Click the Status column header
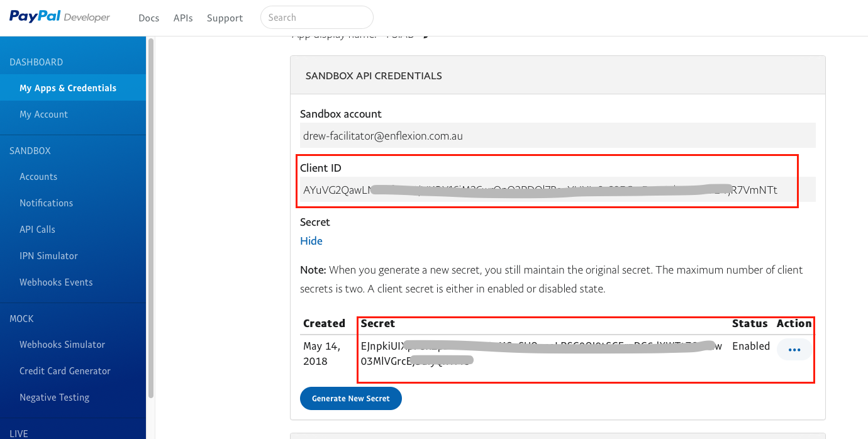The width and height of the screenshot is (868, 439). pyautogui.click(x=750, y=323)
